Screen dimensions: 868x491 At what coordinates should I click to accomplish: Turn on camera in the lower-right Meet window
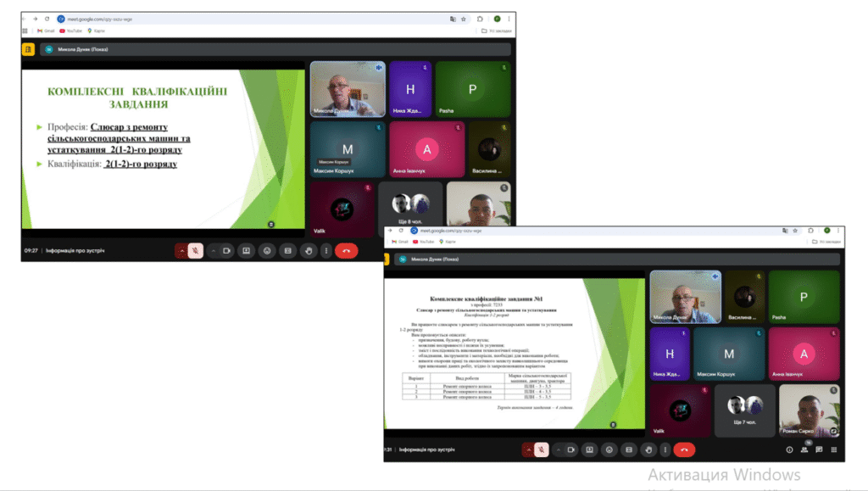570,449
